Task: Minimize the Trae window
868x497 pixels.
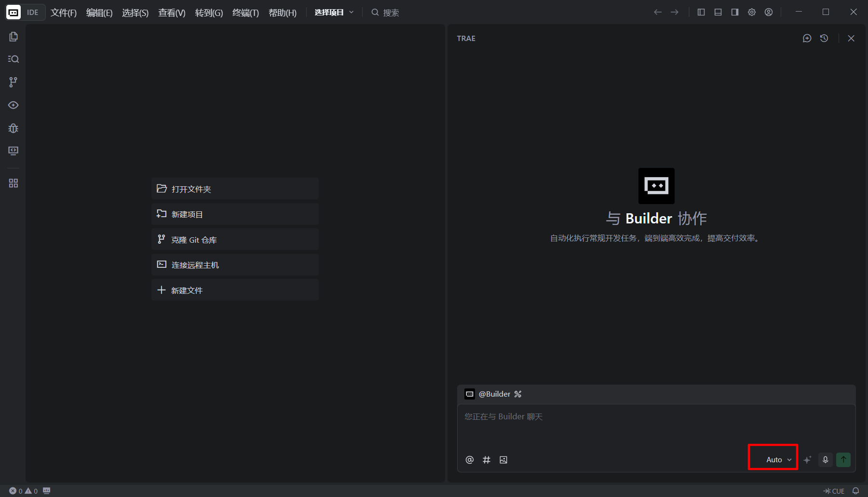Action: pos(799,12)
